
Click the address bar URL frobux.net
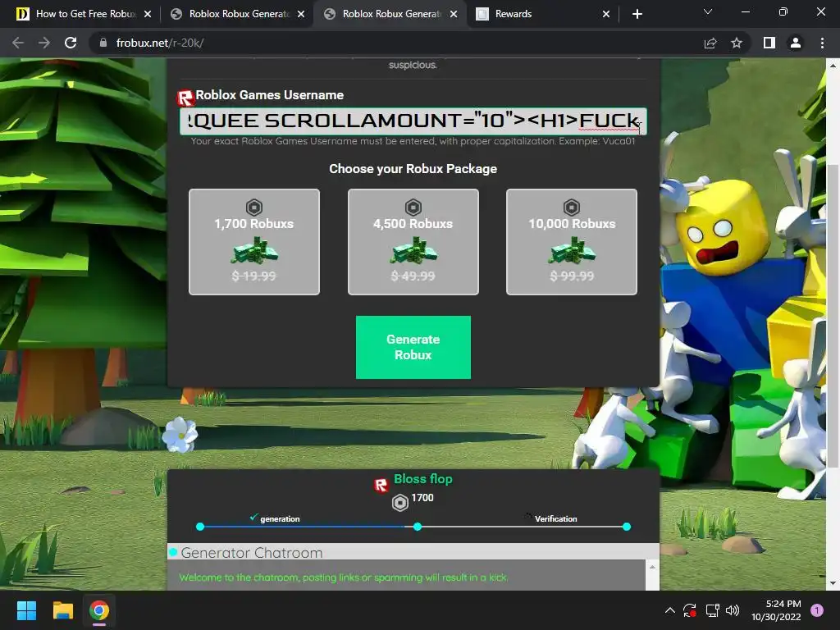pos(160,43)
